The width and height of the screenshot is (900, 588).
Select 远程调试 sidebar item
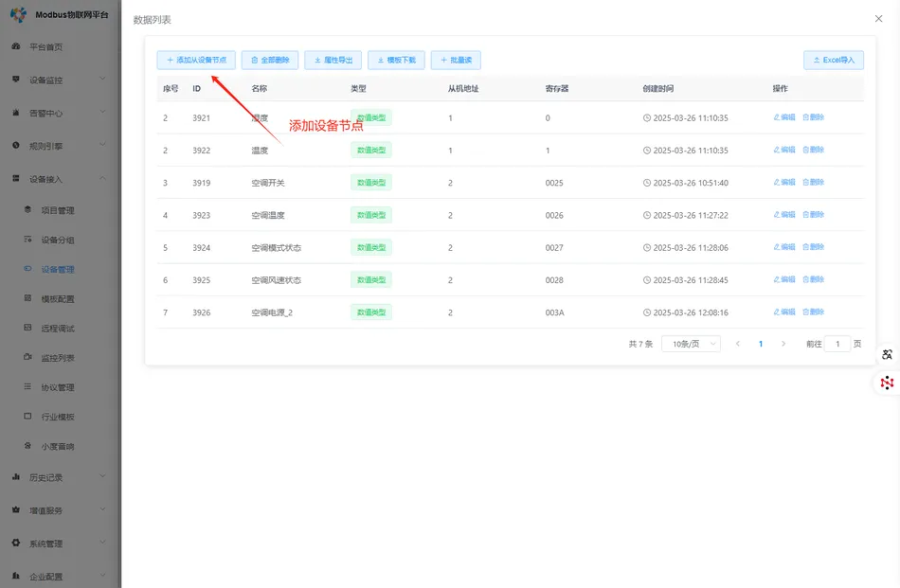click(57, 329)
